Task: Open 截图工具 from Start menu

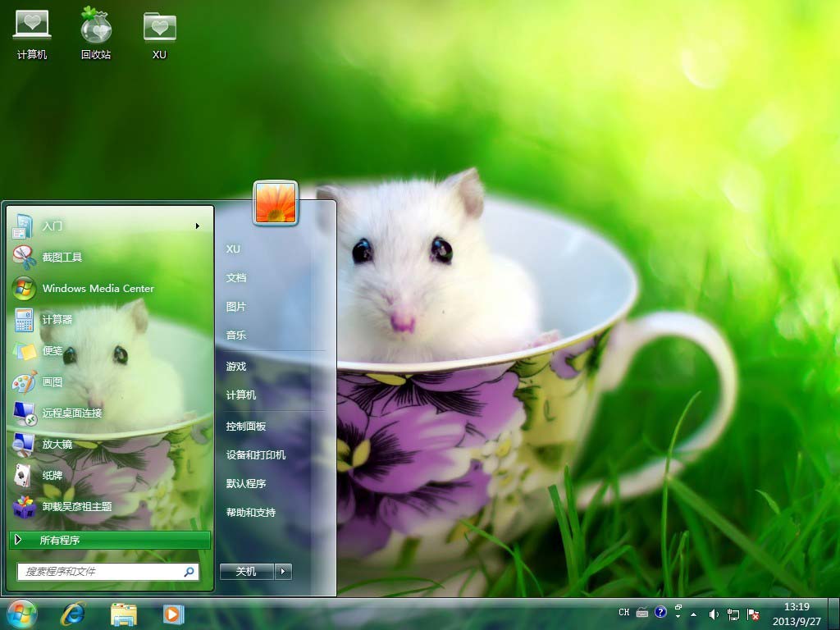Action: (x=62, y=257)
